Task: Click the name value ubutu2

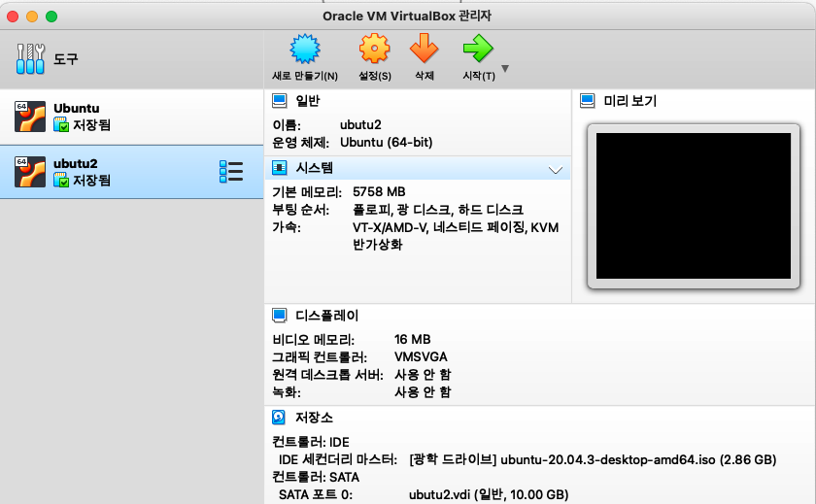Action: (360, 125)
